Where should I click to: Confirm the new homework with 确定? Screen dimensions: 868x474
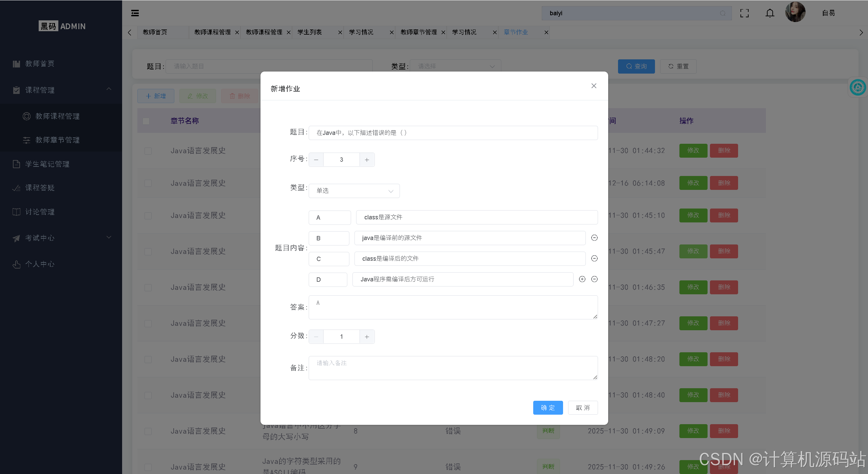click(x=547, y=408)
